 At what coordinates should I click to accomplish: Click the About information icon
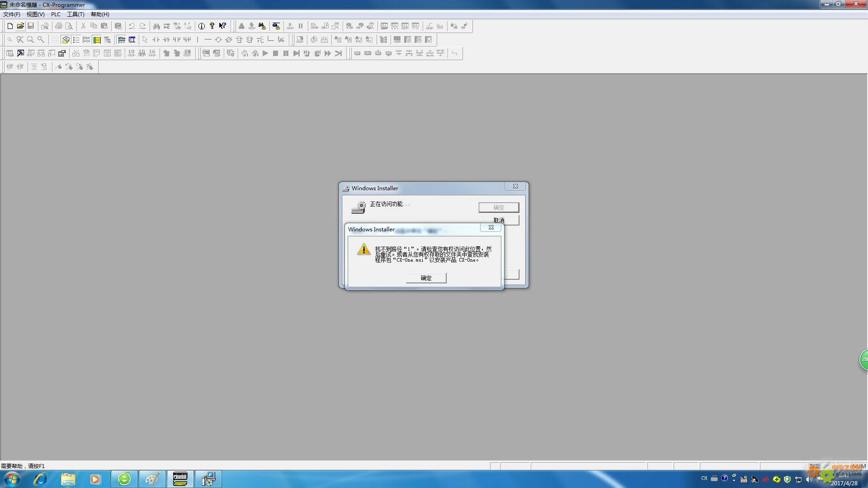pyautogui.click(x=202, y=26)
